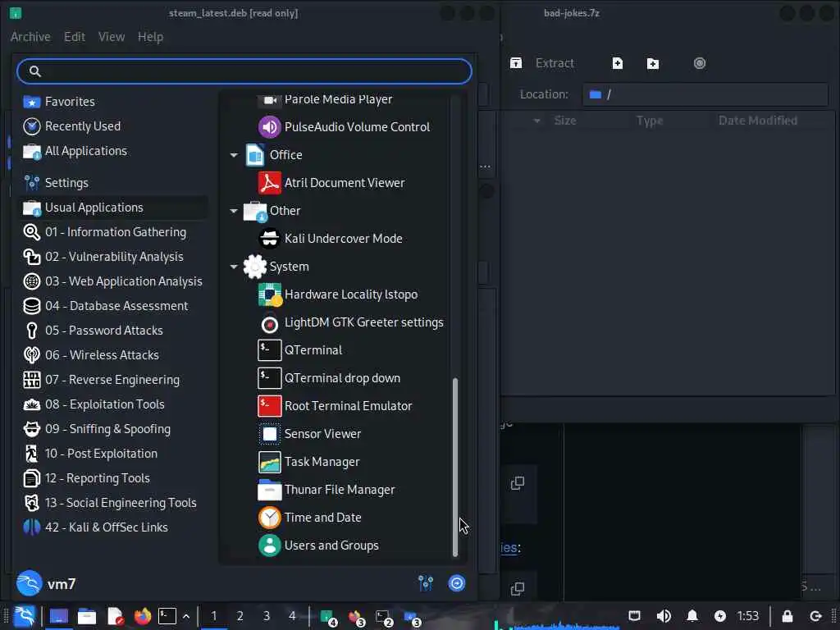The image size is (840, 630).
Task: Click Location path field in bad-jokes.7z
Action: coord(705,94)
